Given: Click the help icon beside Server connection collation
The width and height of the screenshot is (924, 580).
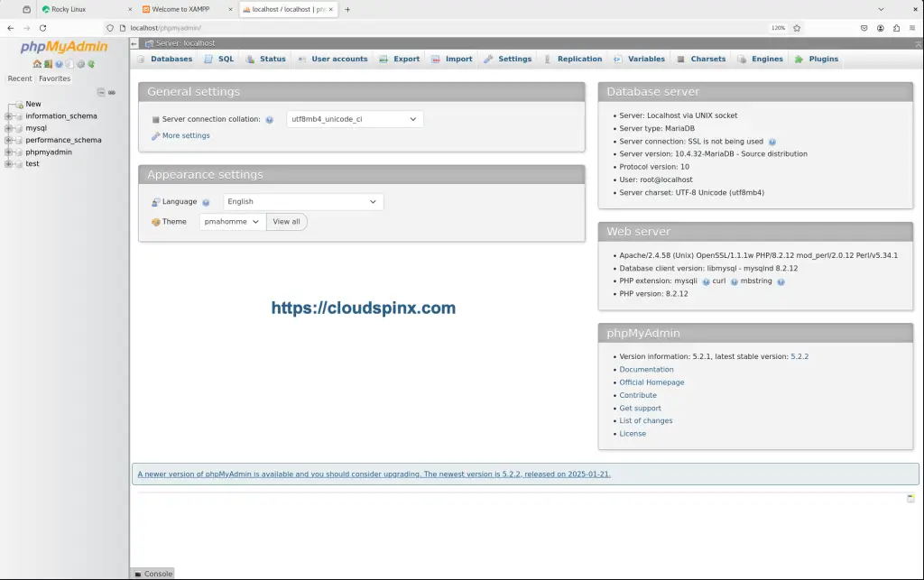Looking at the screenshot, I should tap(269, 118).
